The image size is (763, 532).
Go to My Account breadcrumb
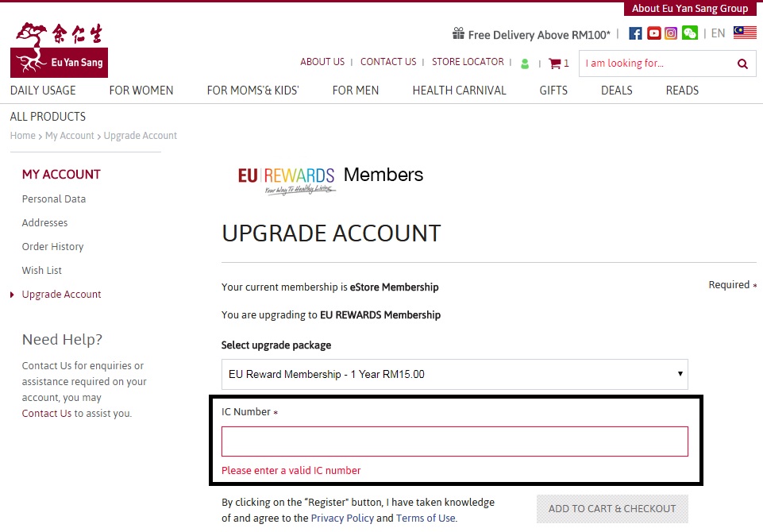click(70, 136)
